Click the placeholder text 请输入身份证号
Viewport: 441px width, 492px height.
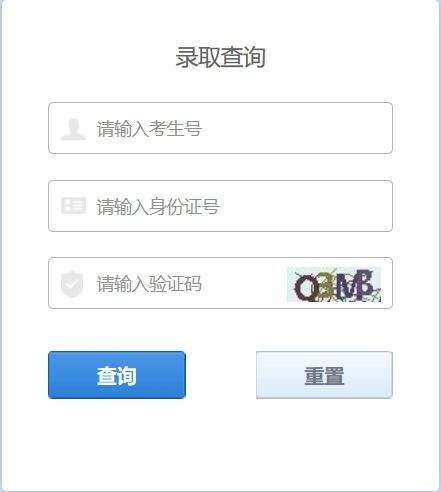click(x=158, y=207)
